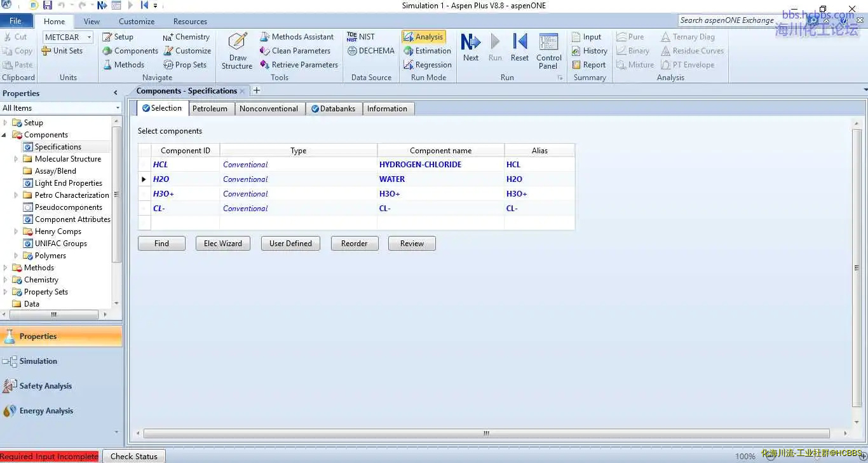Open the Input summary
Viewport: 868px width, 463px height.
coord(586,37)
